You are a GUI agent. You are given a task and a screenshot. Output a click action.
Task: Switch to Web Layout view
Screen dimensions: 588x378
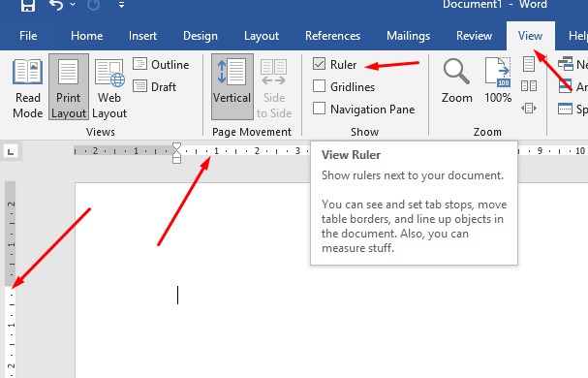tap(109, 87)
